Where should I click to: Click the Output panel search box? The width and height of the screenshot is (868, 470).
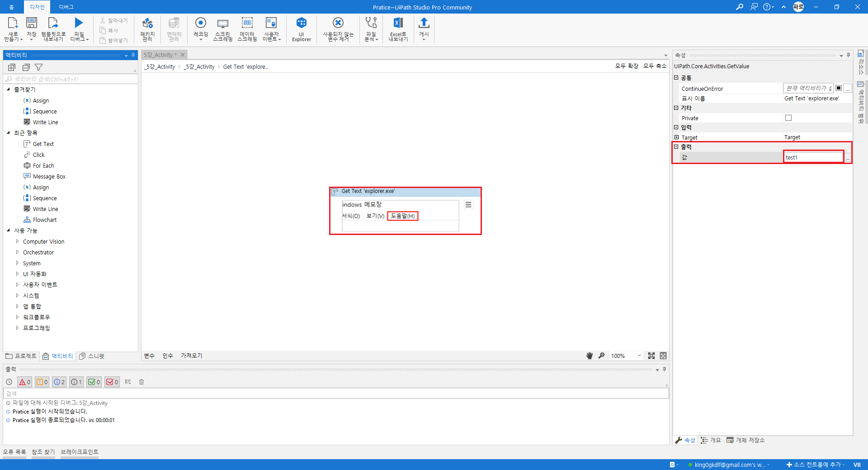click(336, 394)
